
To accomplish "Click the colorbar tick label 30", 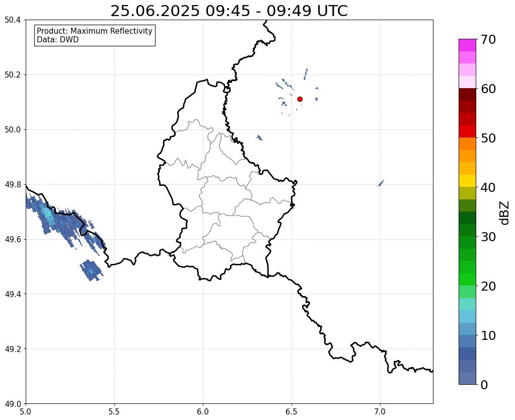I will pyautogui.click(x=488, y=237).
